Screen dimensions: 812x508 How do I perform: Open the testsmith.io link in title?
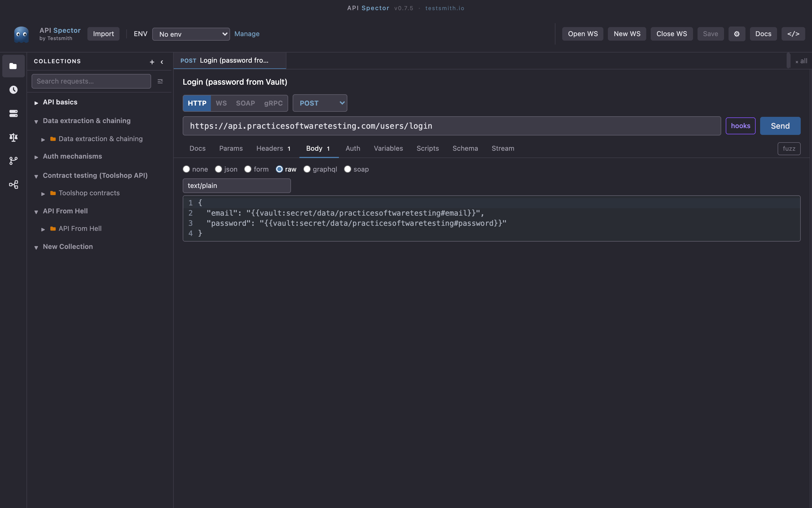click(445, 8)
